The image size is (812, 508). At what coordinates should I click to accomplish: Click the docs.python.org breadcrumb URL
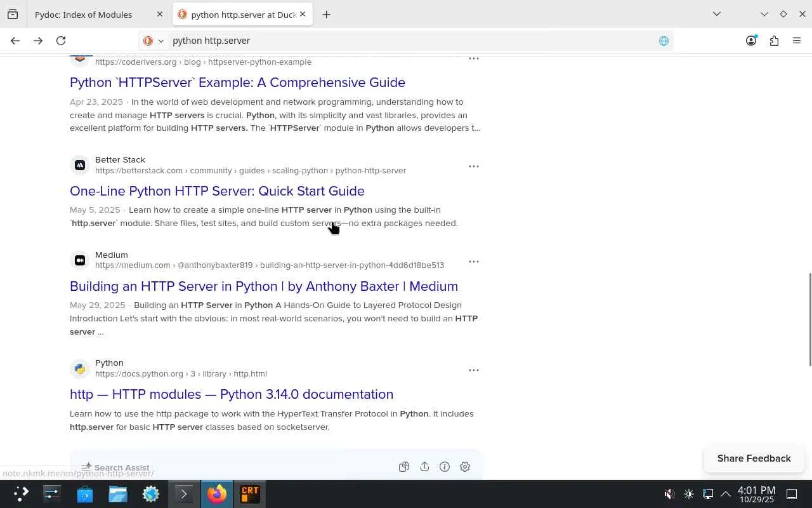181,374
